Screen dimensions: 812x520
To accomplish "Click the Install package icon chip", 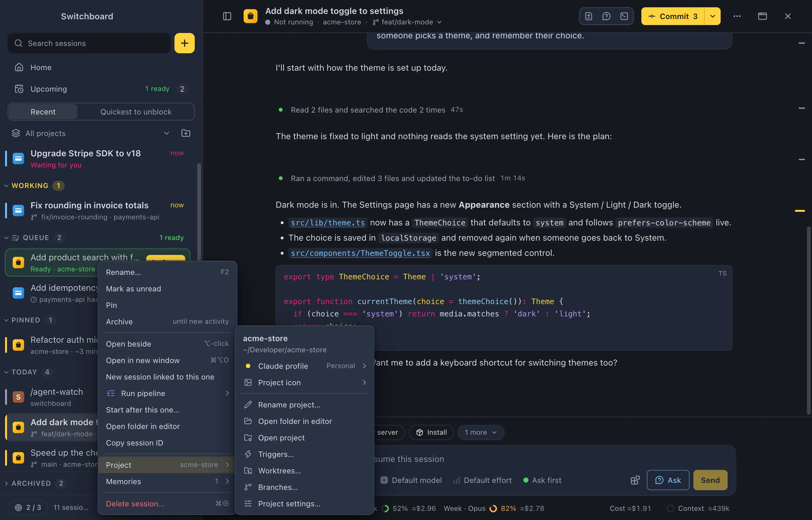I will tap(431, 432).
